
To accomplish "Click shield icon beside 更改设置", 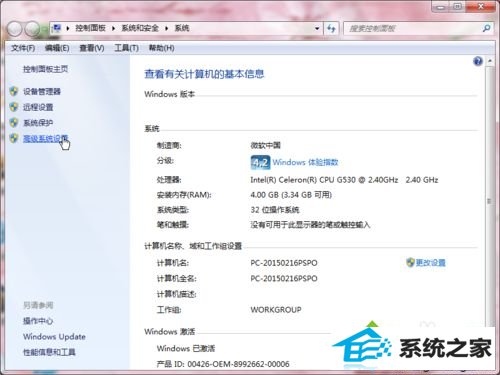I will click(410, 262).
